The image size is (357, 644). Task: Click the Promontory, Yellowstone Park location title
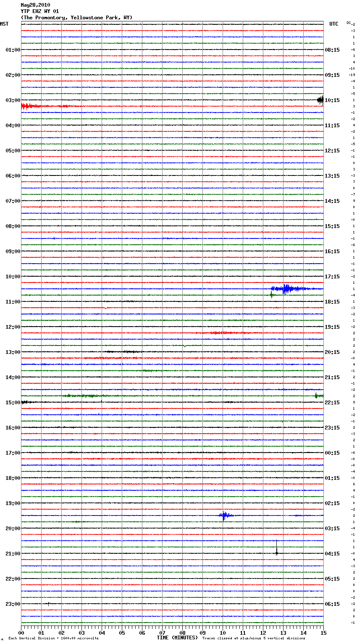coord(77,18)
